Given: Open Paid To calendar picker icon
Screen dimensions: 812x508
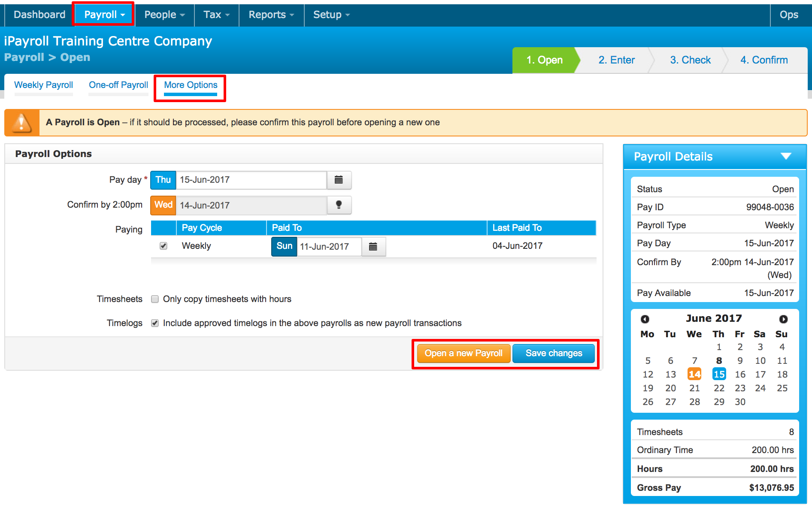Looking at the screenshot, I should tap(373, 246).
